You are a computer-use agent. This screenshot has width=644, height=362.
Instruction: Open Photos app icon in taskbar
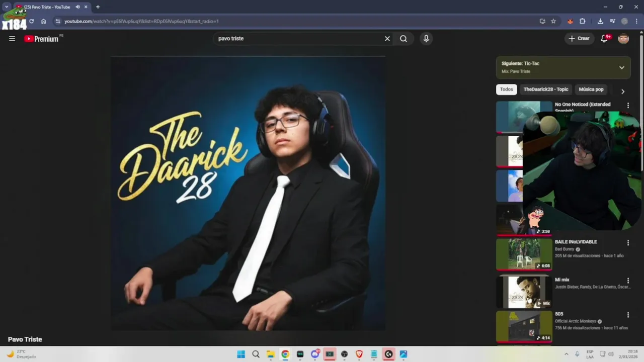tap(404, 354)
